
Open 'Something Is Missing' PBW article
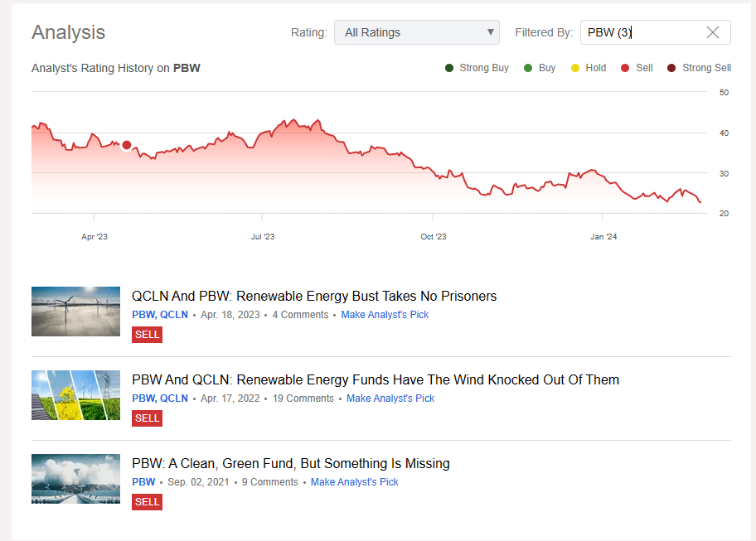290,463
